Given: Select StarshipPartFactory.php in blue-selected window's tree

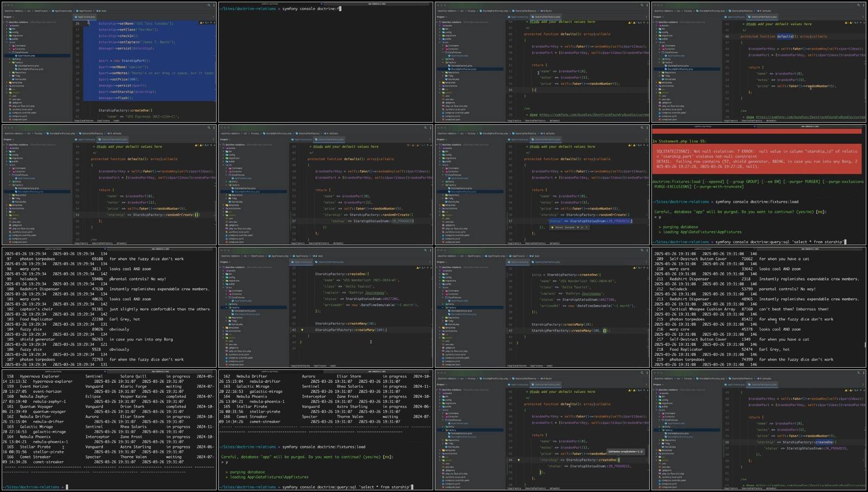Looking at the screenshot, I should (x=30, y=69).
